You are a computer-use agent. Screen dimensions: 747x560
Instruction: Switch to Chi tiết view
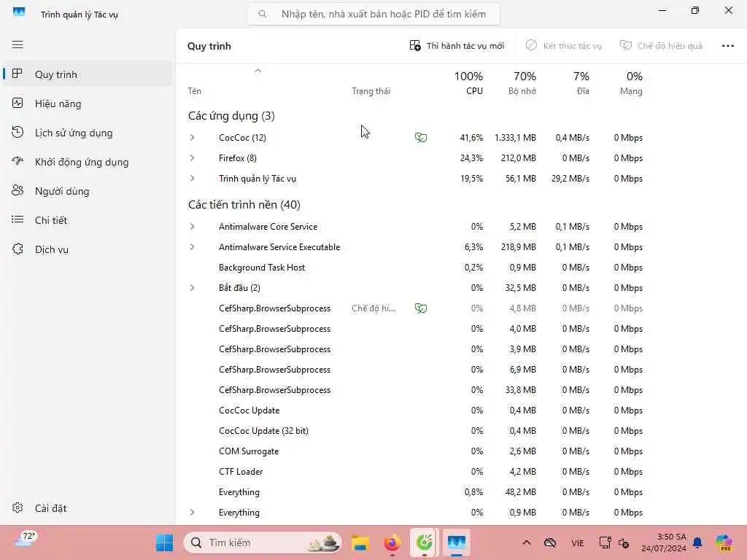(88, 220)
